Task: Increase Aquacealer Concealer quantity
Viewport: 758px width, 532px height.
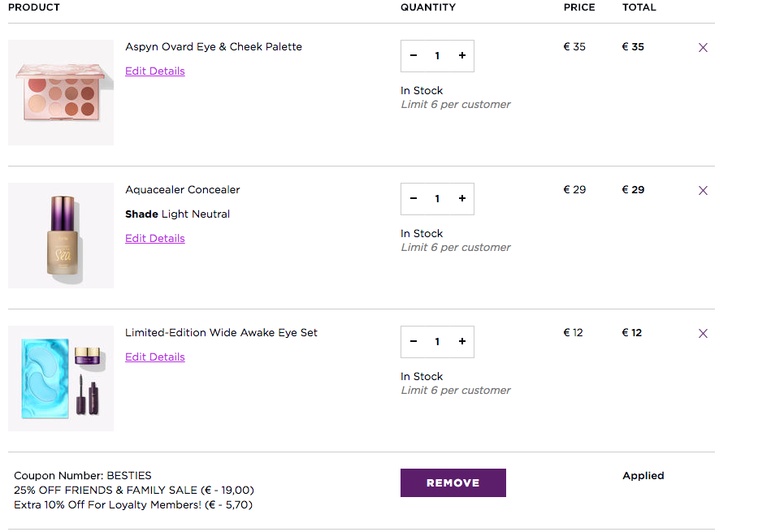Action: click(462, 199)
